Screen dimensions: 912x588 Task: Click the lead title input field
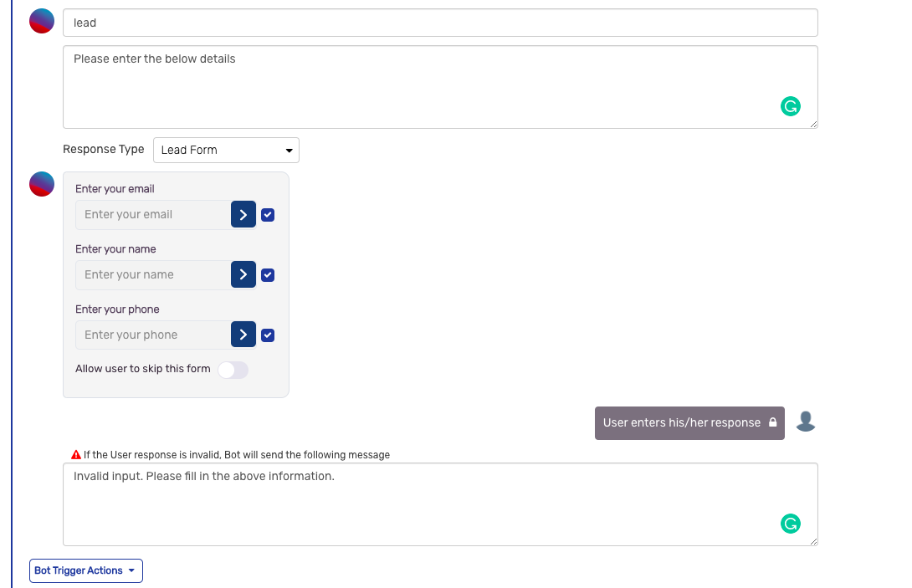(440, 23)
